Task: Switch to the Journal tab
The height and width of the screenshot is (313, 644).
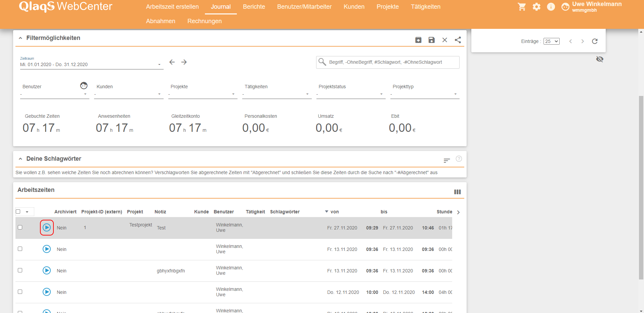Action: pyautogui.click(x=221, y=7)
